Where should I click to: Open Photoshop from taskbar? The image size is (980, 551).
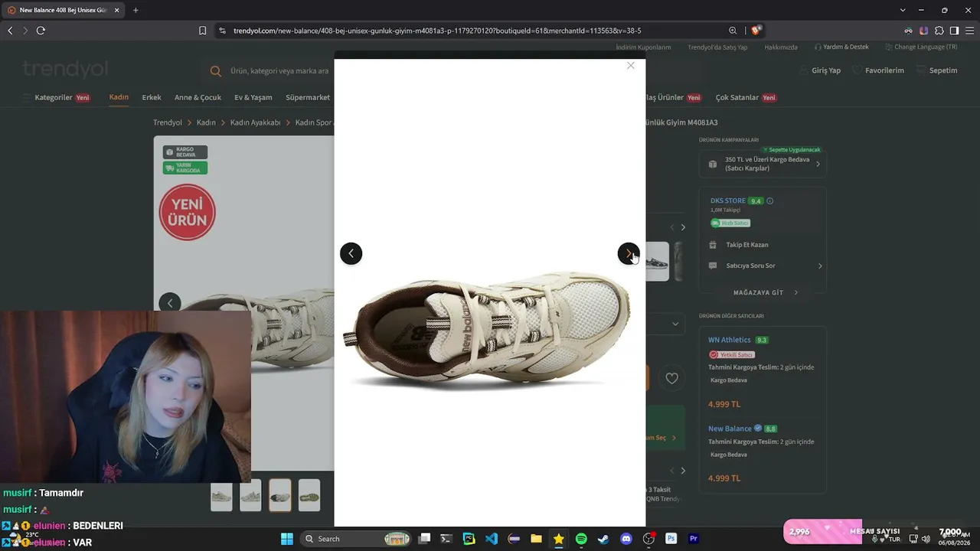coord(671,539)
